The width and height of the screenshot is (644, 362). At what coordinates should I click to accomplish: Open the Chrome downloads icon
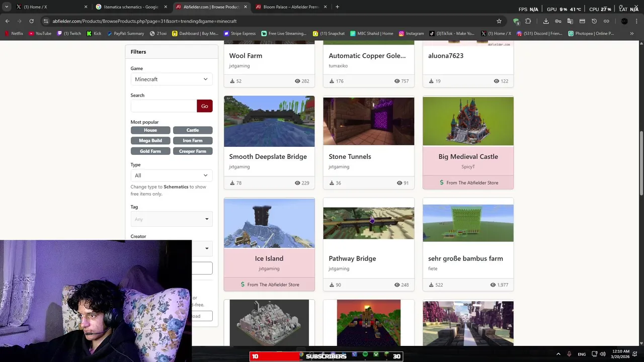coord(546,21)
